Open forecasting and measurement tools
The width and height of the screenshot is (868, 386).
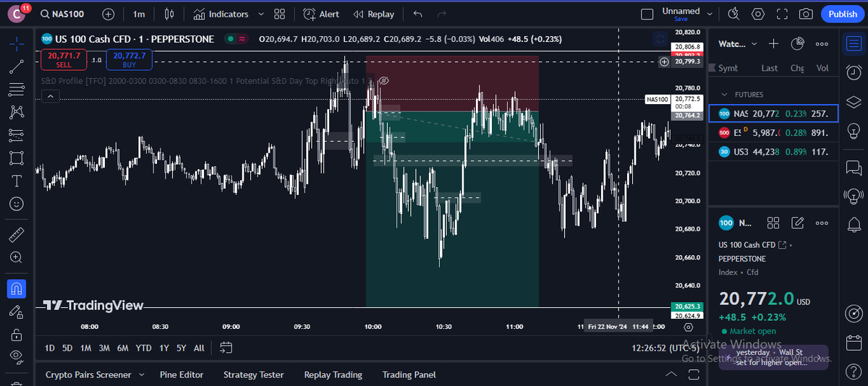pos(17,135)
